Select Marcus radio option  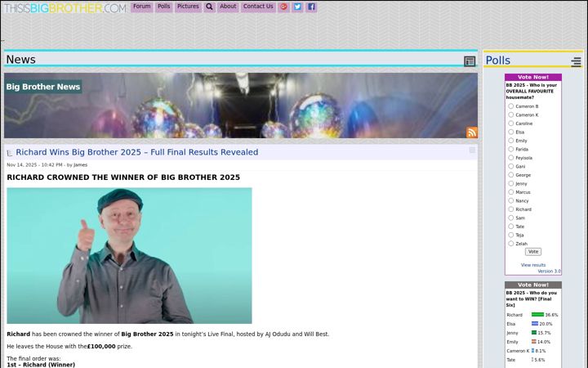[510, 192]
